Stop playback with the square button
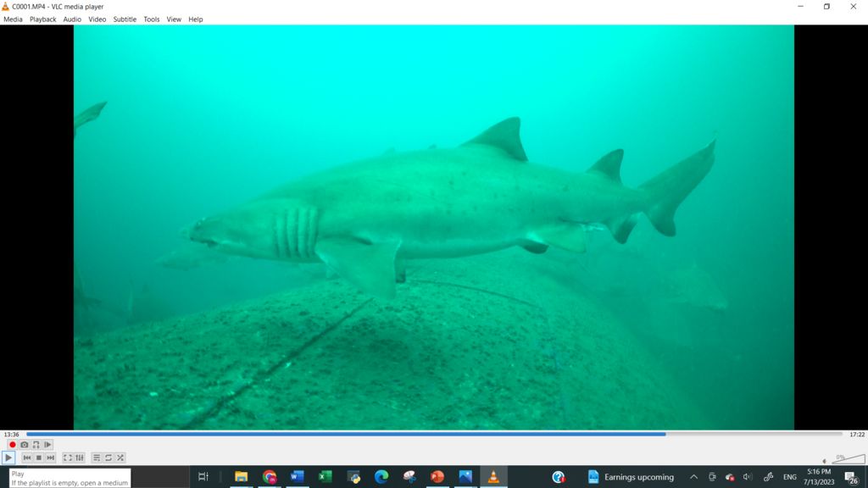868x488 pixels. pos(38,457)
